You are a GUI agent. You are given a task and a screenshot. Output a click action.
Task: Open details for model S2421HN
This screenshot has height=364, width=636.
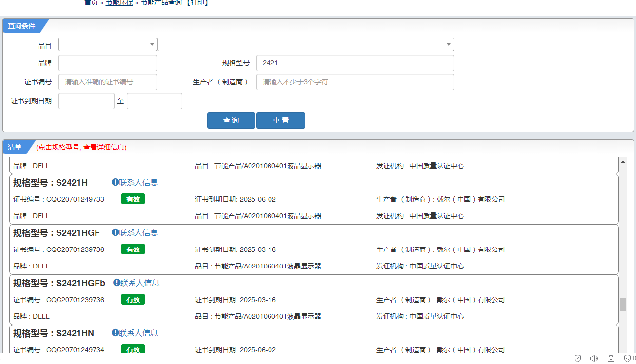pos(75,333)
